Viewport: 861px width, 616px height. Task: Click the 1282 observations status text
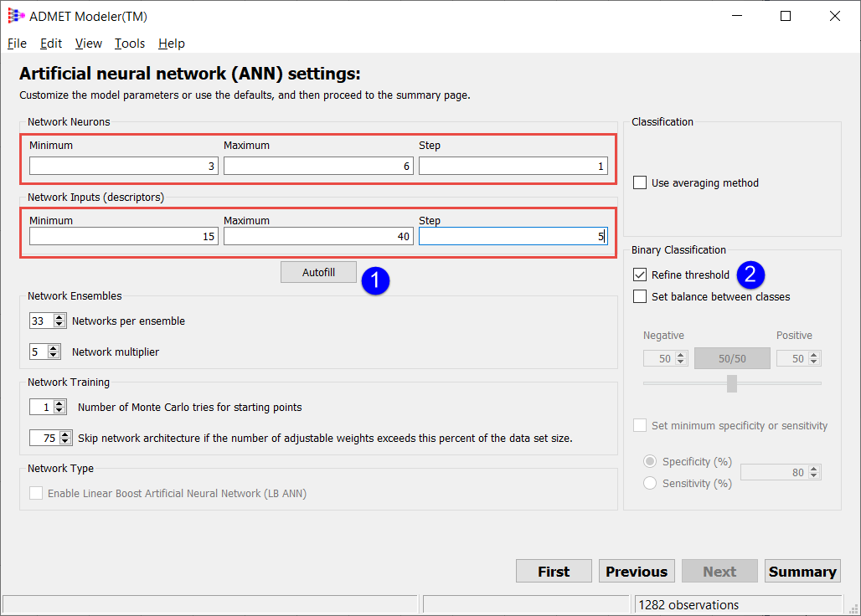click(688, 604)
